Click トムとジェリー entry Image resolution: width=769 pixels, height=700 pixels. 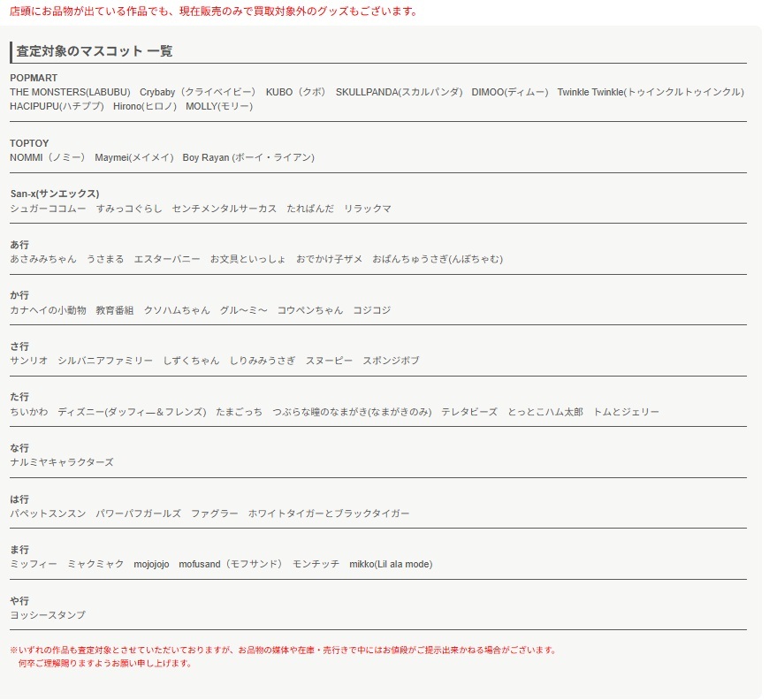tap(627, 412)
